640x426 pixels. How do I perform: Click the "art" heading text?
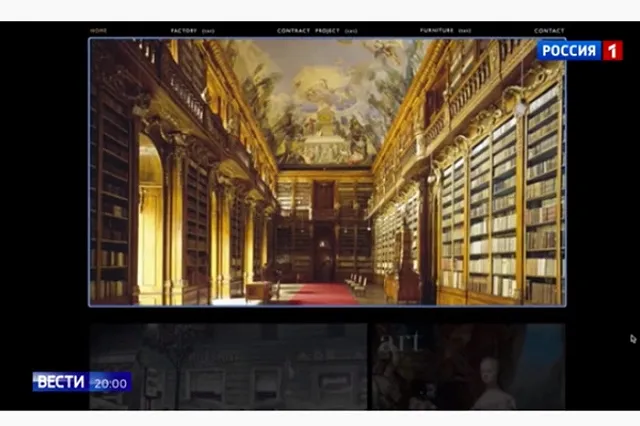pyautogui.click(x=399, y=343)
